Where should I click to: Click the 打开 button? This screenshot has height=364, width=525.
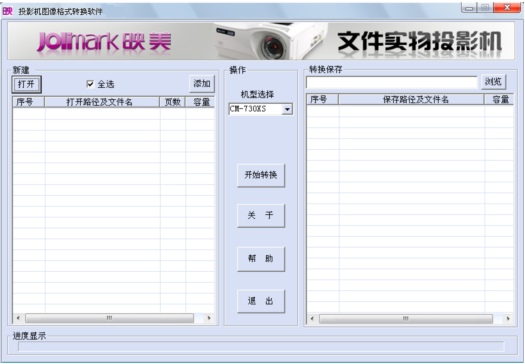26,84
